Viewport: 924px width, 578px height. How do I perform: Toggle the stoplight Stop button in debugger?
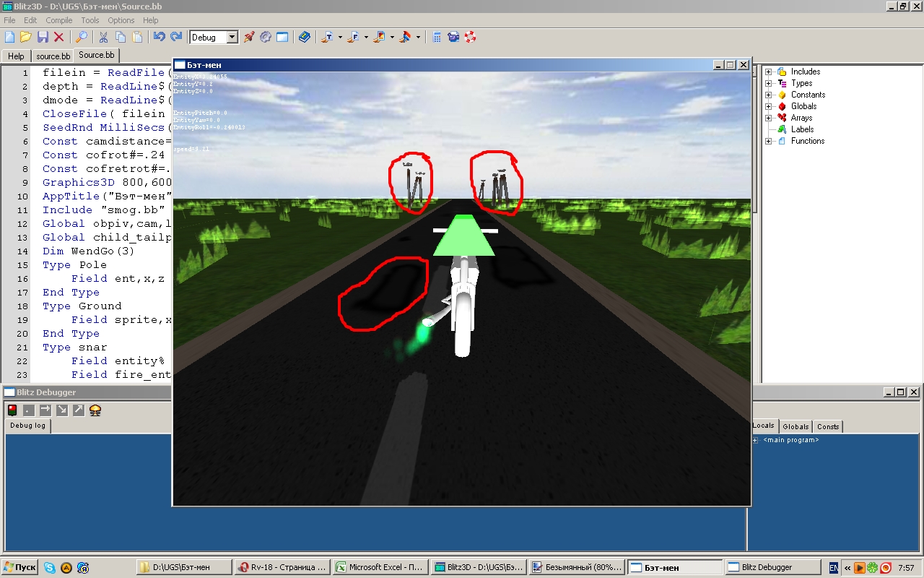point(12,410)
